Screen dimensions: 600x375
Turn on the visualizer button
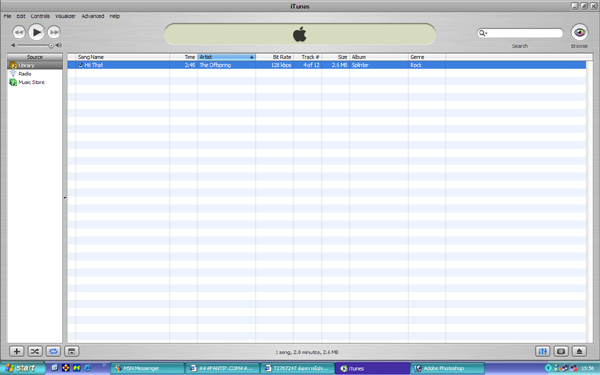click(x=561, y=351)
